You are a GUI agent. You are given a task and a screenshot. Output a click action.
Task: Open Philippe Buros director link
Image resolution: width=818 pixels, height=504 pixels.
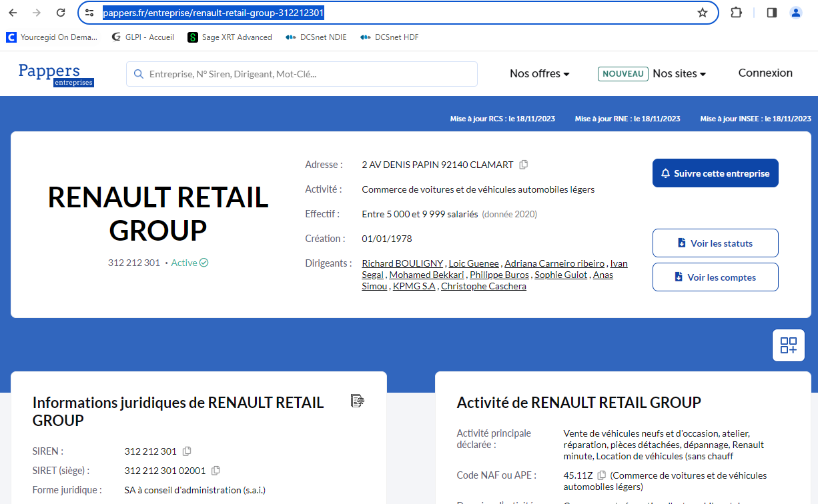point(499,275)
